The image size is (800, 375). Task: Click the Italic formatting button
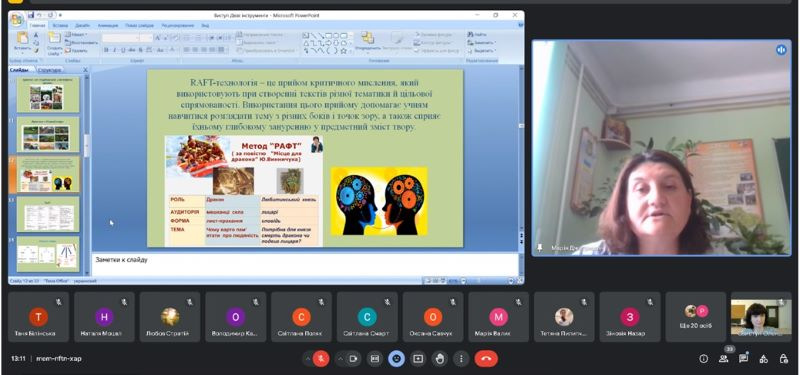(115, 50)
